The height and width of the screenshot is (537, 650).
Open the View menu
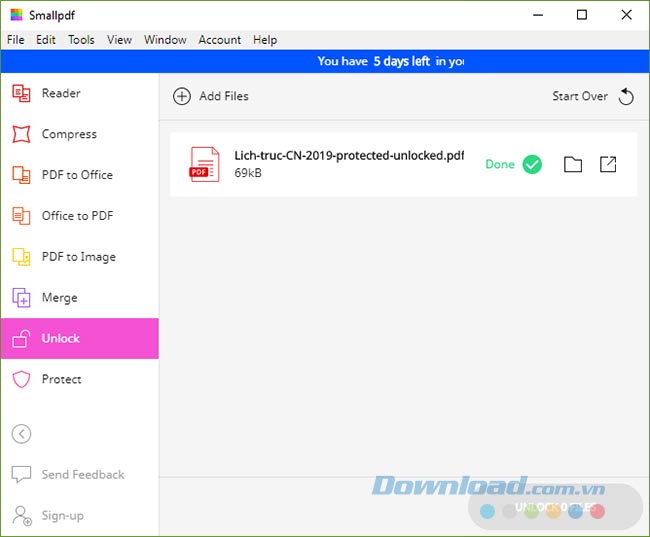point(119,40)
